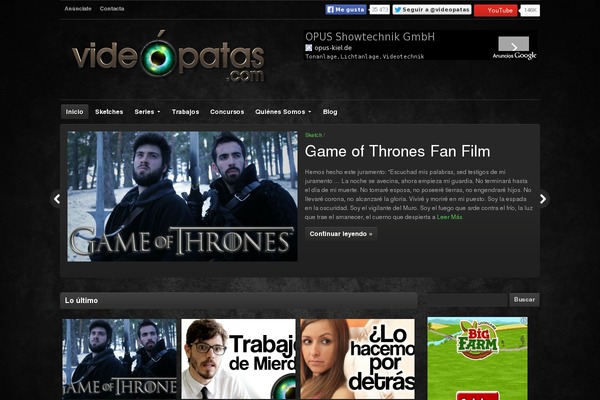
Task: Click the Buscar button
Action: 524,300
